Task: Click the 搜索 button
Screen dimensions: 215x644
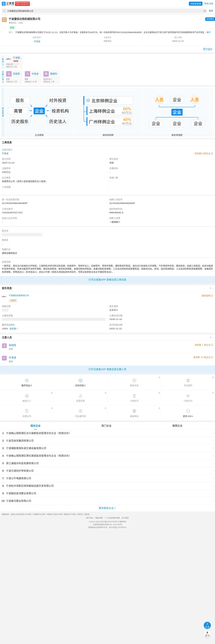Action: [211, 11]
